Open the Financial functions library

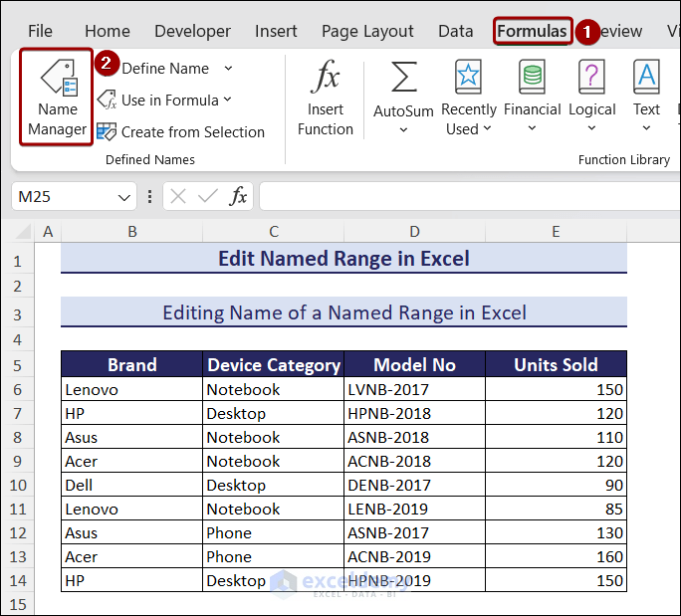click(x=532, y=100)
